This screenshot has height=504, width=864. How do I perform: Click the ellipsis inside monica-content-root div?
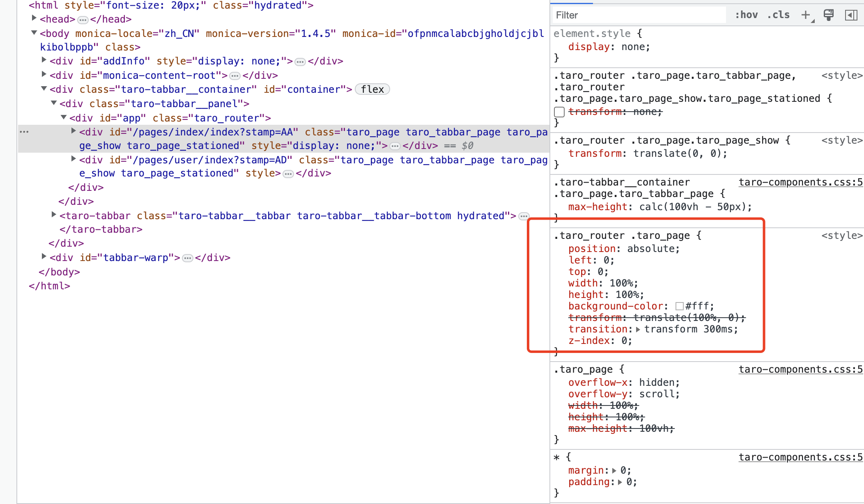235,76
